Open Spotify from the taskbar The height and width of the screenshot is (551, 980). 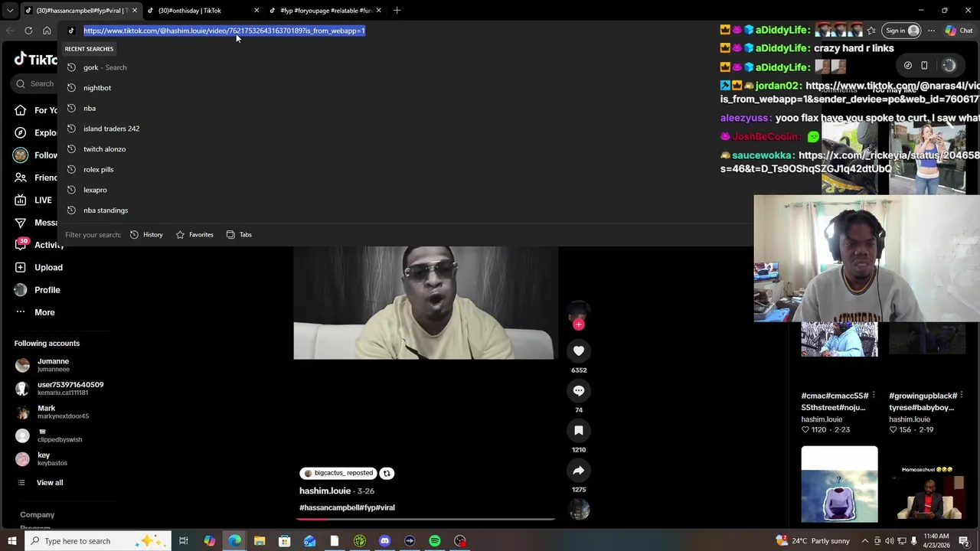pyautogui.click(x=435, y=541)
